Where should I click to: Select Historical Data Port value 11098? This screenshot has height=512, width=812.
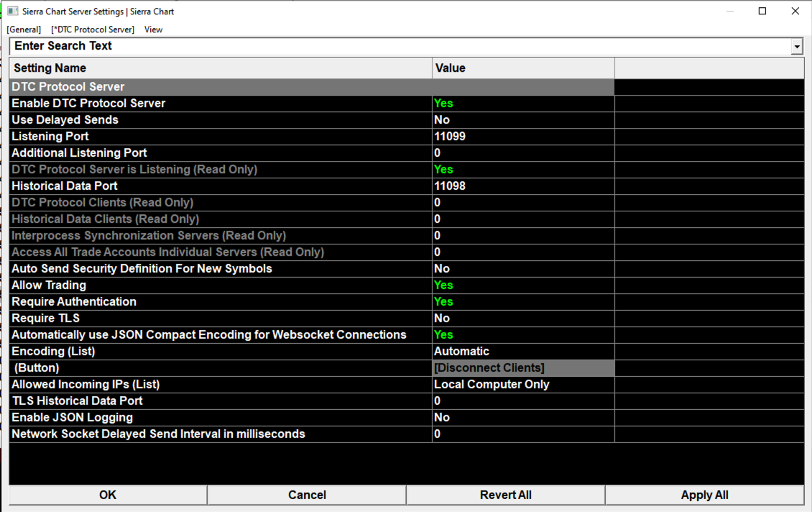(524, 186)
